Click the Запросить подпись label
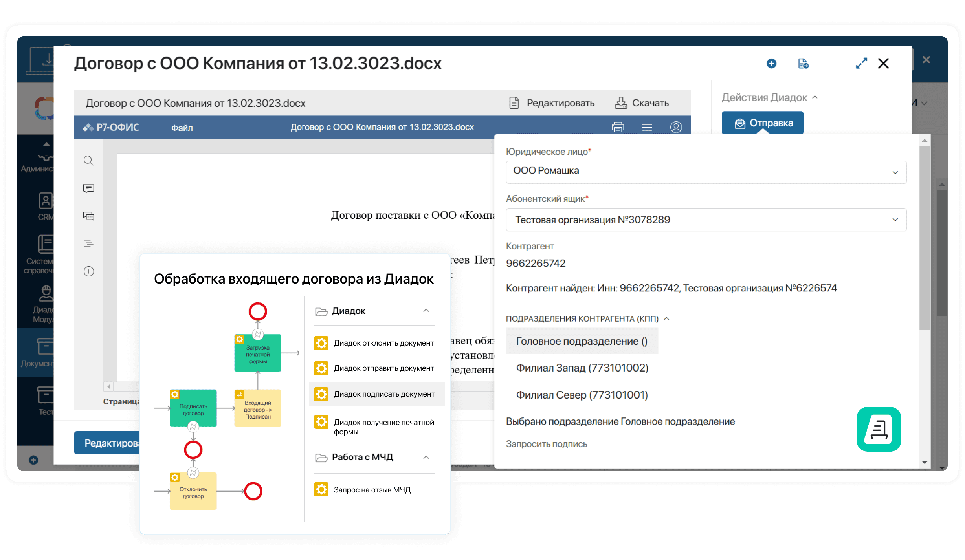 [546, 444]
